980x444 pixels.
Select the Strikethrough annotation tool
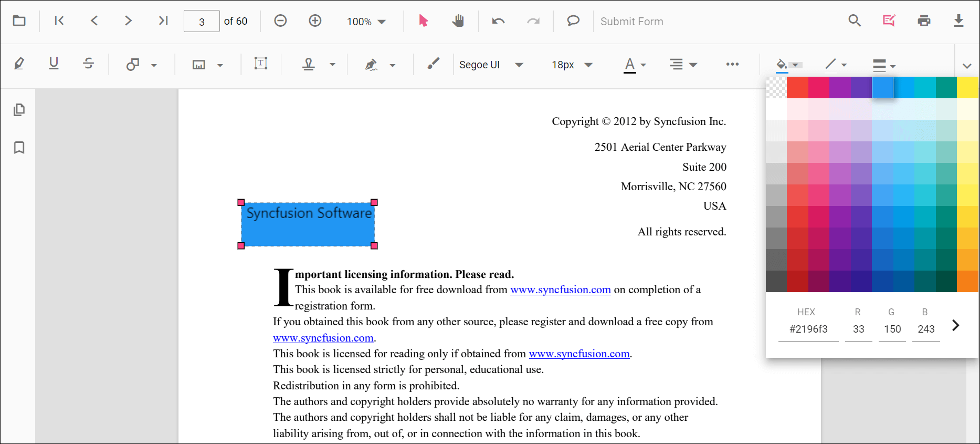tap(88, 64)
